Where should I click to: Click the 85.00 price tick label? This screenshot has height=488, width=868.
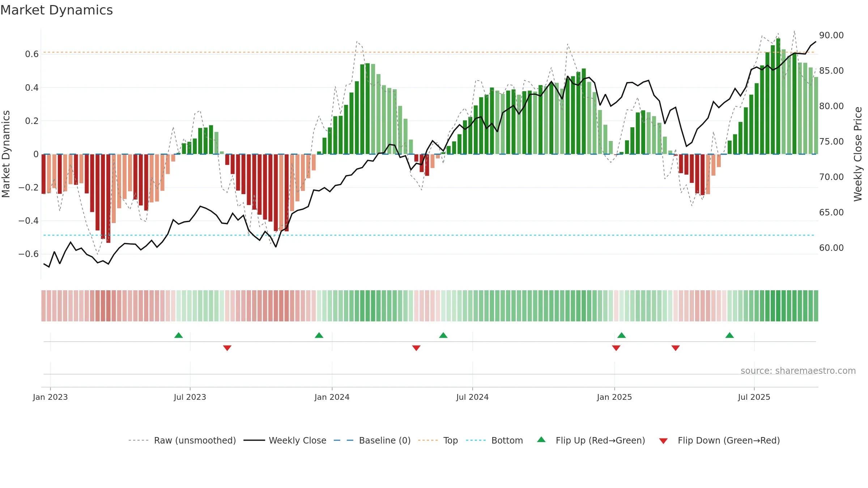tap(831, 70)
